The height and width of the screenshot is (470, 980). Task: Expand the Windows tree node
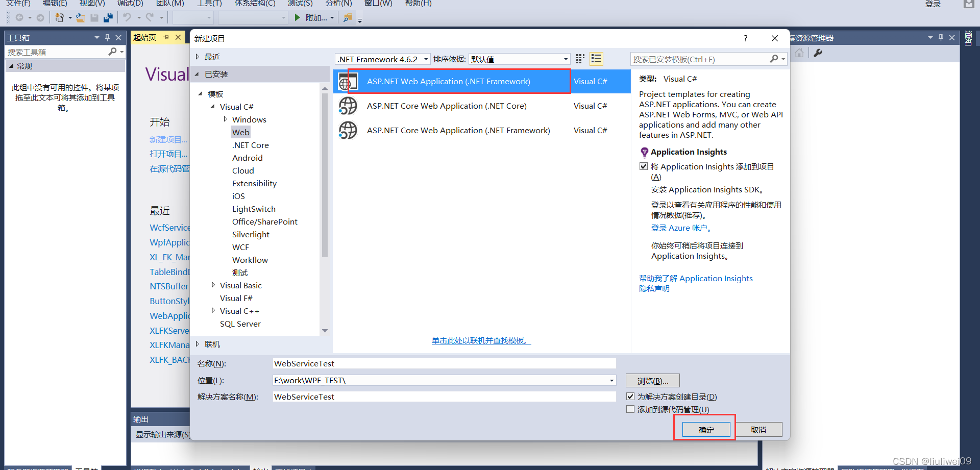pyautogui.click(x=225, y=119)
